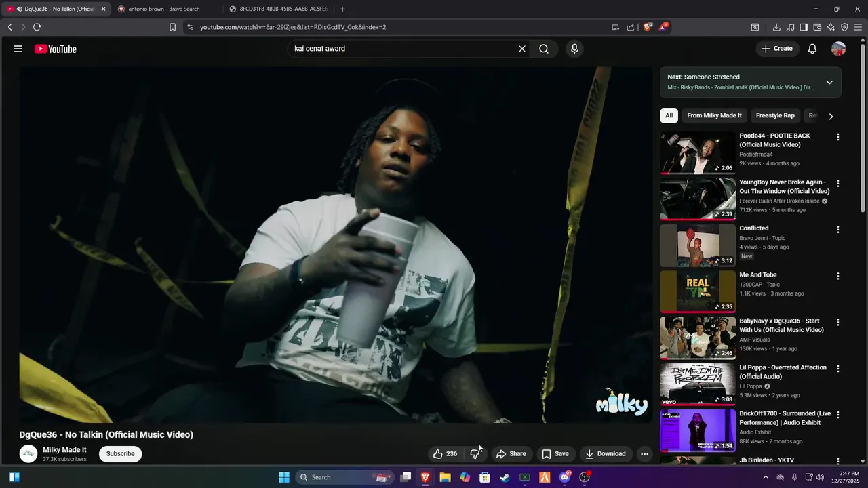The image size is (868, 488).
Task: Open Me And Tobe video thumbnail
Action: pyautogui.click(x=698, y=291)
